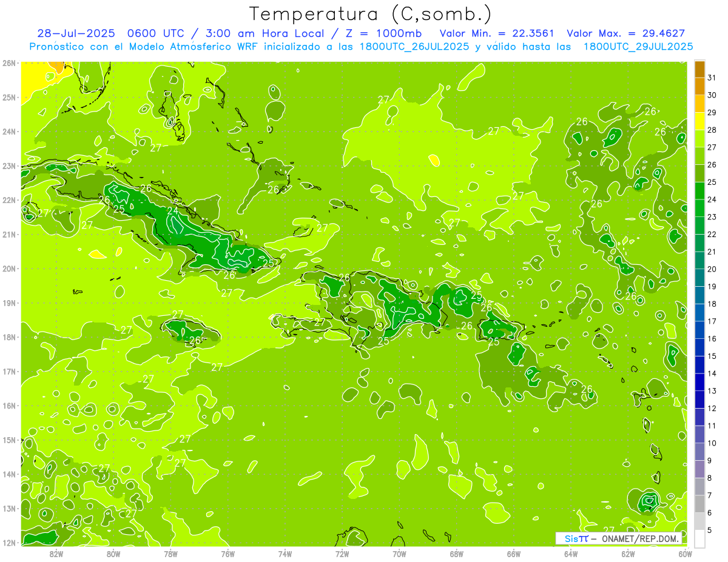Click the yellow legend swatch between 28 and 29
The image size is (728, 562).
[x=699, y=121]
